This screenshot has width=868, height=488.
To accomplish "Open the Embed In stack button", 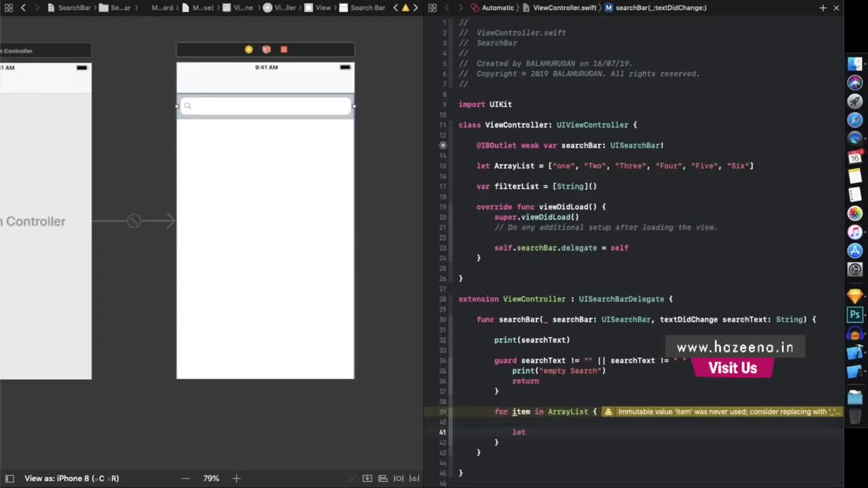I will point(367,479).
